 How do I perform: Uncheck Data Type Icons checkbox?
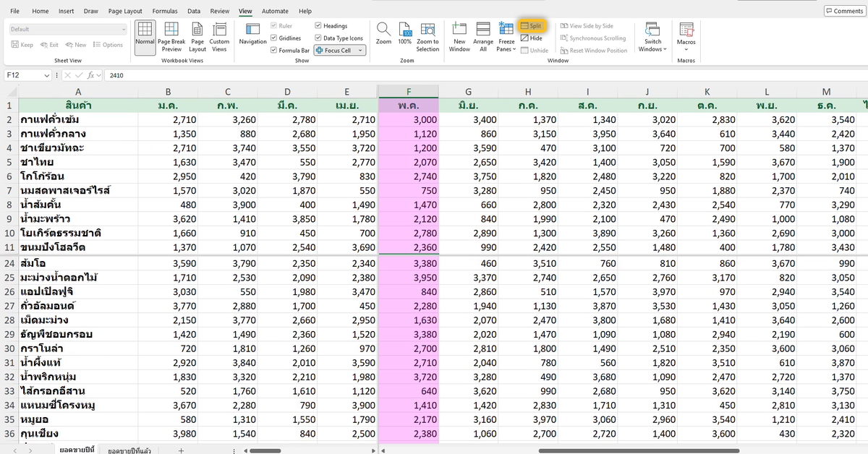click(x=318, y=38)
